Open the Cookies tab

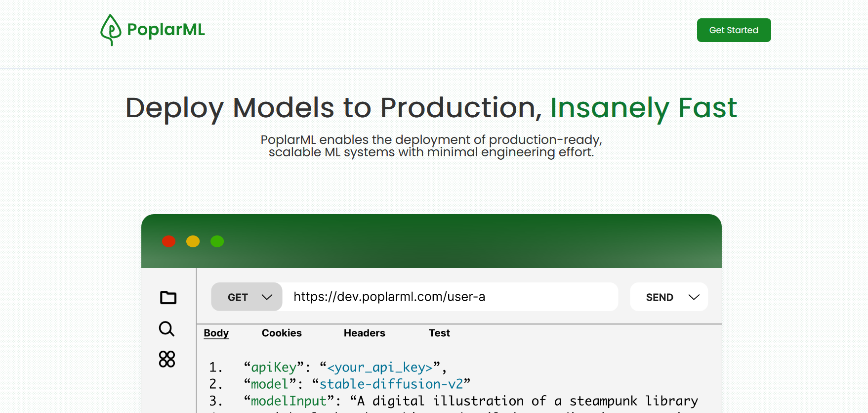tap(282, 333)
